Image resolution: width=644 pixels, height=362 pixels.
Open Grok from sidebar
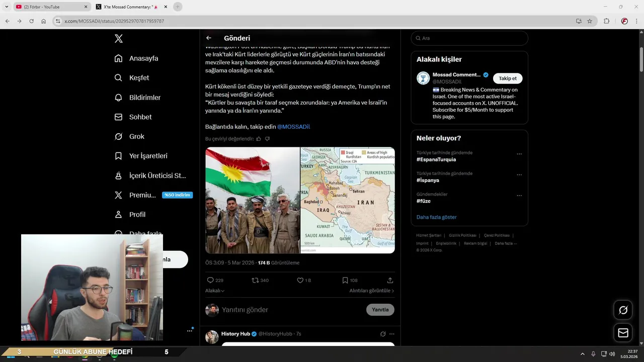click(x=129, y=137)
